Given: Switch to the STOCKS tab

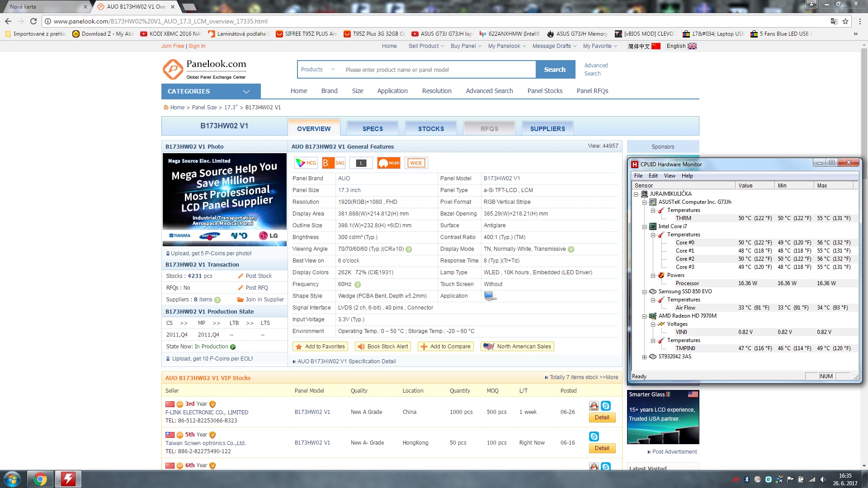Looking at the screenshot, I should (431, 129).
